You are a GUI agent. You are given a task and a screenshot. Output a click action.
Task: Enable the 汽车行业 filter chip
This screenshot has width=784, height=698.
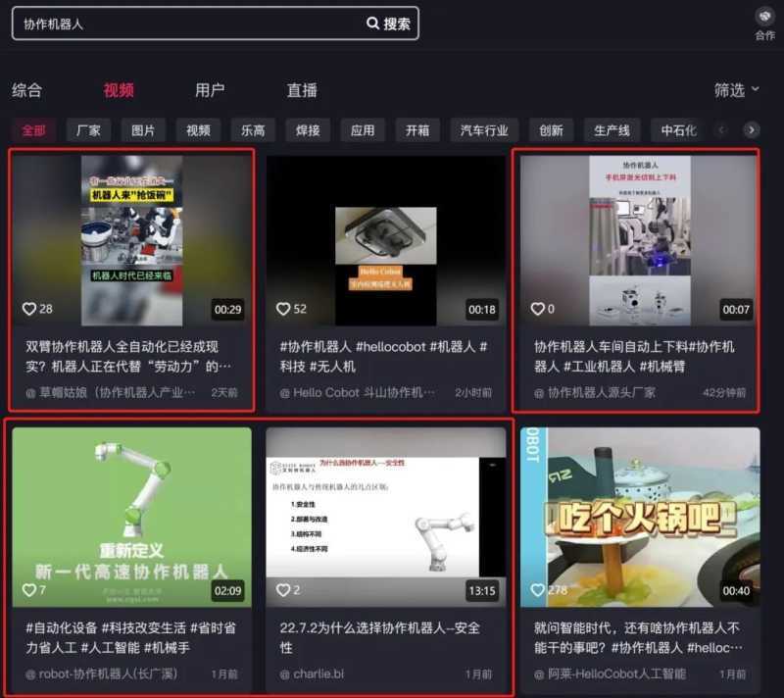tap(486, 128)
